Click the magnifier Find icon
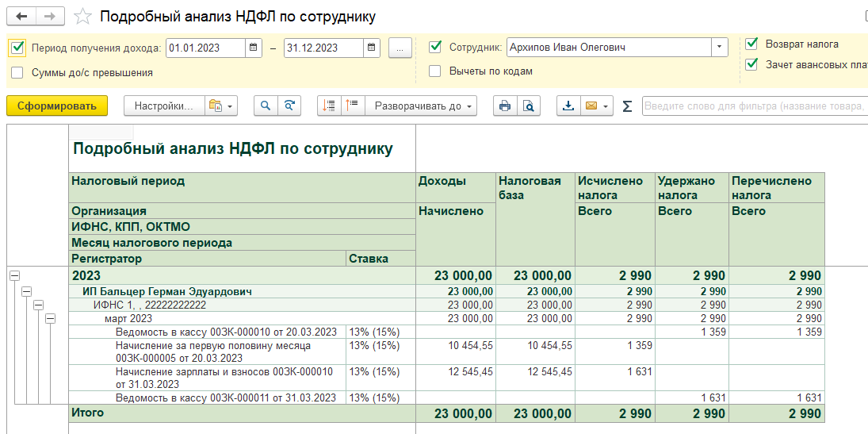The image size is (868, 434). tap(266, 106)
